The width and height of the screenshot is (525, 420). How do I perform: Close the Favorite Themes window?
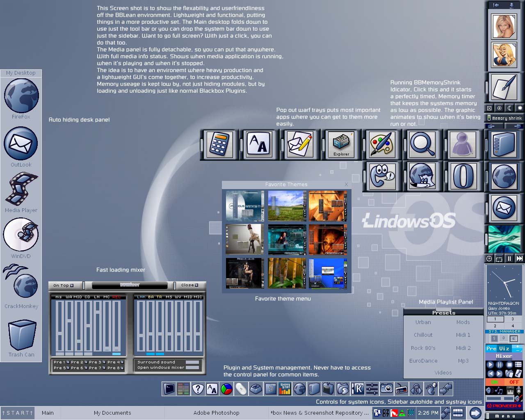point(347,185)
